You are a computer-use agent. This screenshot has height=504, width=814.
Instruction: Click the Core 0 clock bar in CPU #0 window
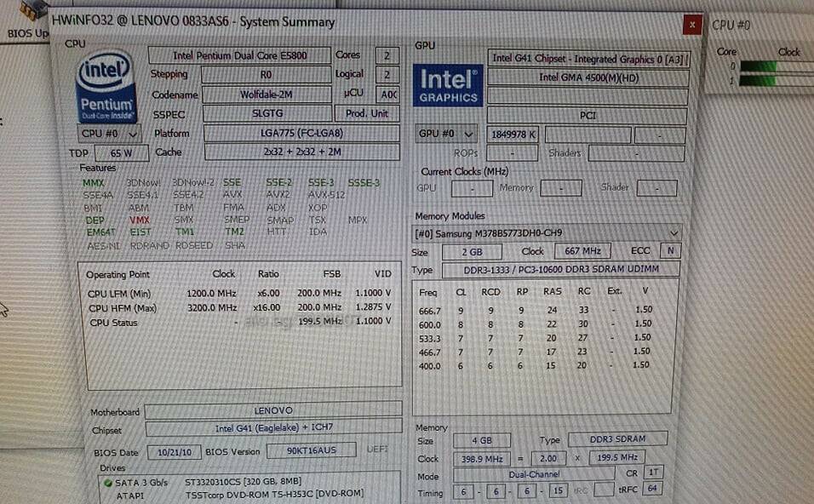click(x=776, y=66)
